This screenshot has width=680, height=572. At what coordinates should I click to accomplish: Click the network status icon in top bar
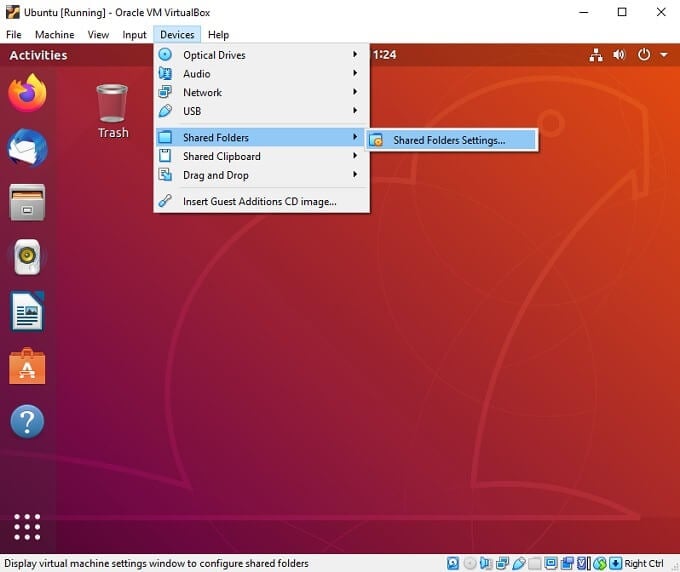(x=596, y=55)
